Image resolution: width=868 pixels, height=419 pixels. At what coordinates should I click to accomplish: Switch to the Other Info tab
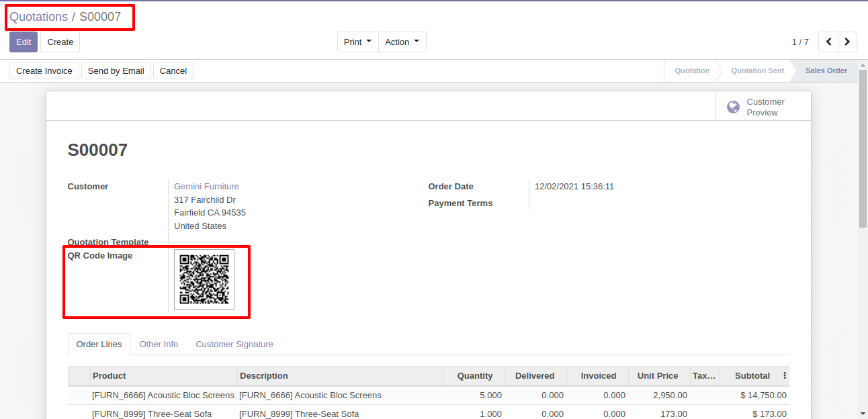tap(159, 344)
